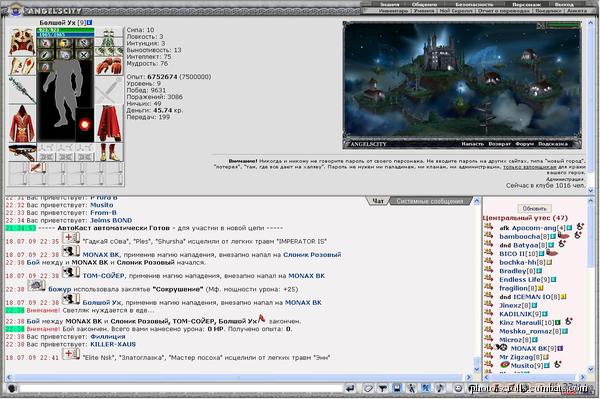Click the staff weapon slot
This screenshot has height=399, width=600.
pos(22,90)
